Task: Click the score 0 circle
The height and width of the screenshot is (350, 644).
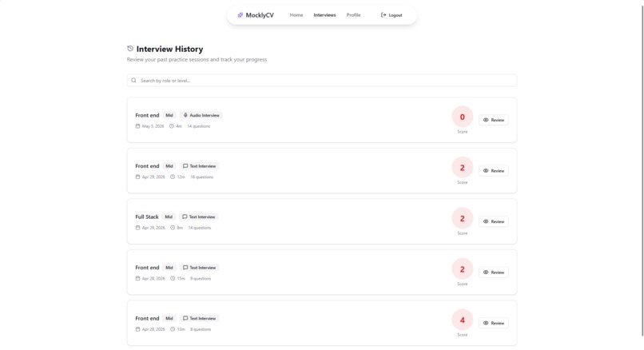Action: 463,117
